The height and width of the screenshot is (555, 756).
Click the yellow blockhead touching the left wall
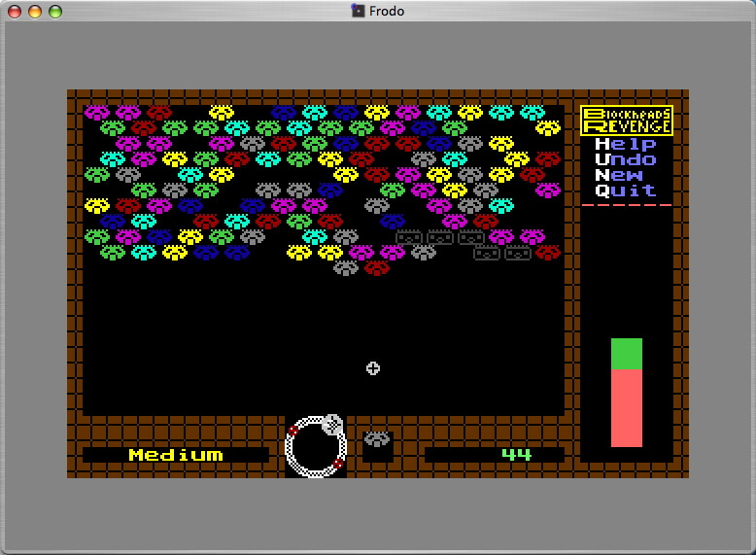coord(97,206)
